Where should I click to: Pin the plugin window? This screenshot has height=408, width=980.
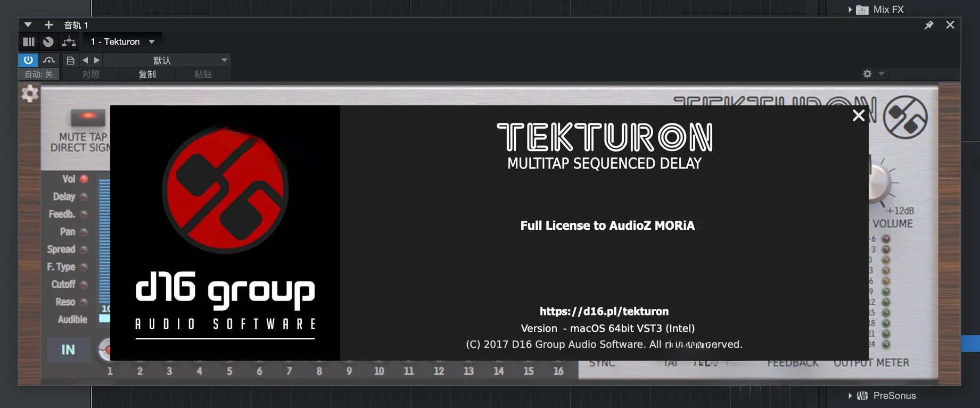(929, 25)
